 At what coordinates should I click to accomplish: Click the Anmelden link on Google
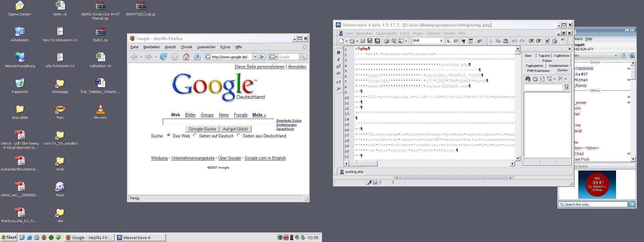click(297, 67)
